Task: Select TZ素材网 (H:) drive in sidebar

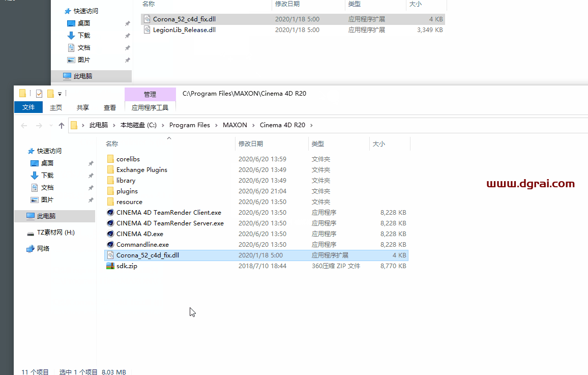Action: pos(55,233)
